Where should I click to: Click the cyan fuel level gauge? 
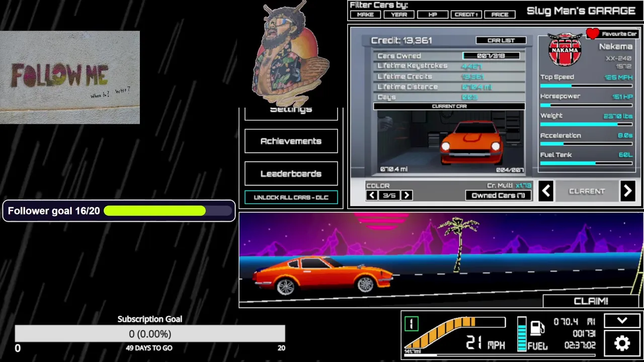click(522, 333)
